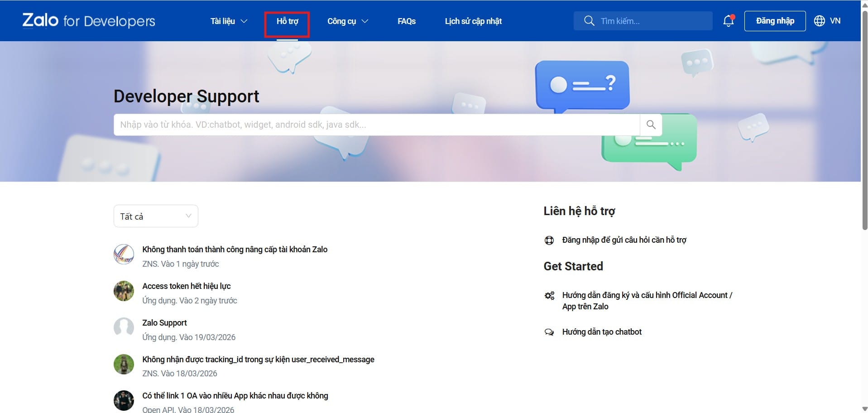Open post about tracking_id in user_received_message
Screen dimensions: 868x413
click(x=258, y=360)
